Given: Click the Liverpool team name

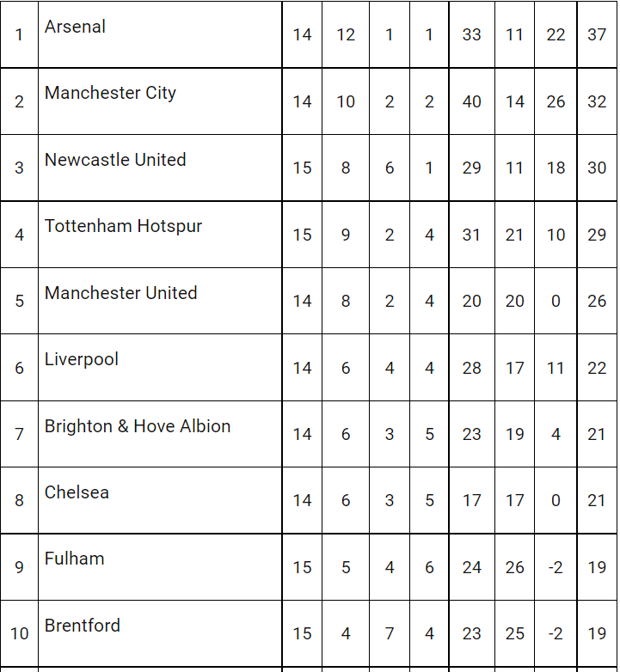Looking at the screenshot, I should point(82,359).
